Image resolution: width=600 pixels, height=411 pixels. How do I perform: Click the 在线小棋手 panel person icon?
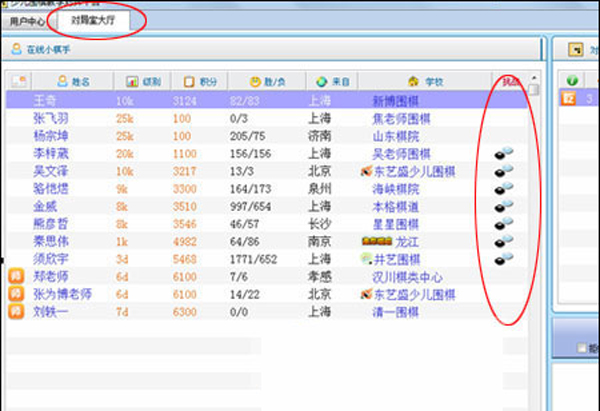(16, 49)
